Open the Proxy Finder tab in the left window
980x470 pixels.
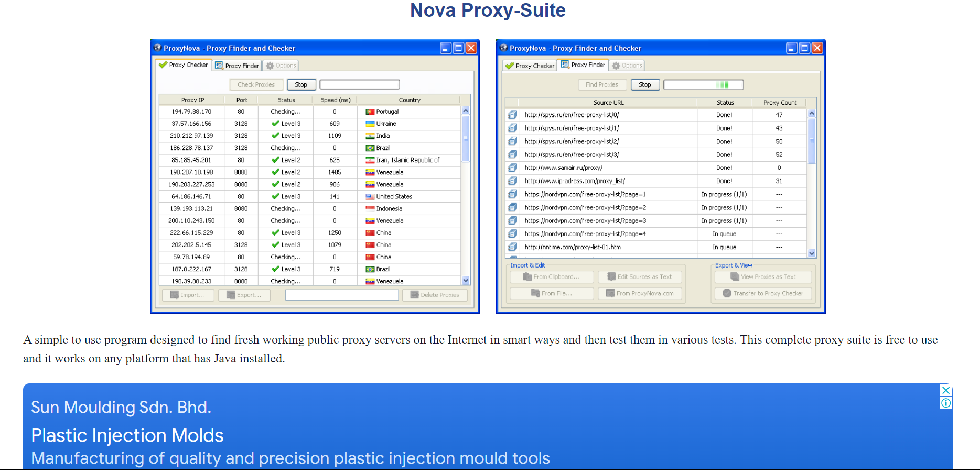click(x=237, y=66)
